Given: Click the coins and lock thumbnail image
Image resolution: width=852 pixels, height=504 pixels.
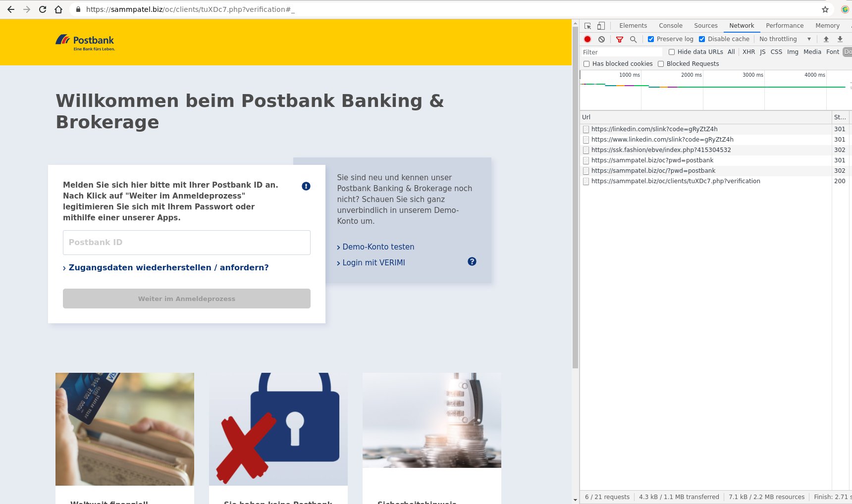Looking at the screenshot, I should point(432,420).
